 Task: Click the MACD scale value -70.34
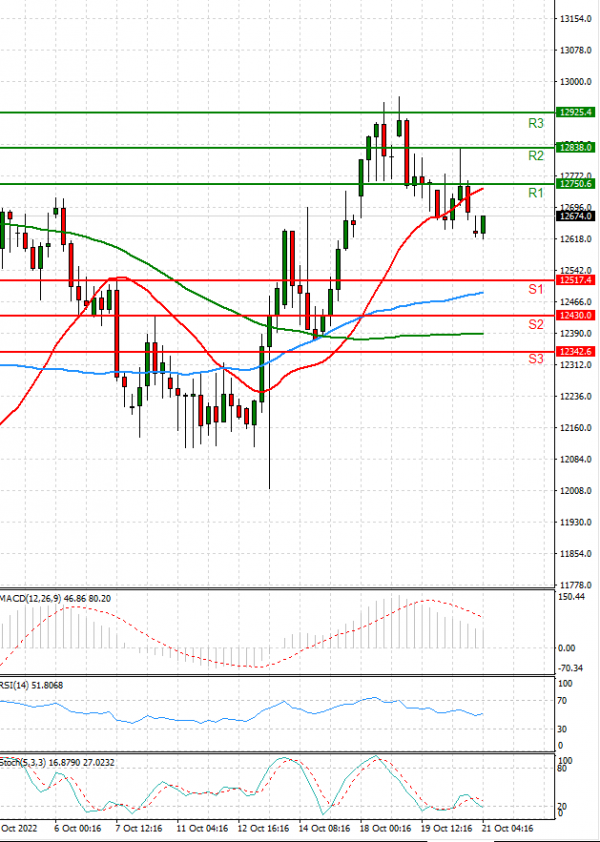tap(572, 669)
